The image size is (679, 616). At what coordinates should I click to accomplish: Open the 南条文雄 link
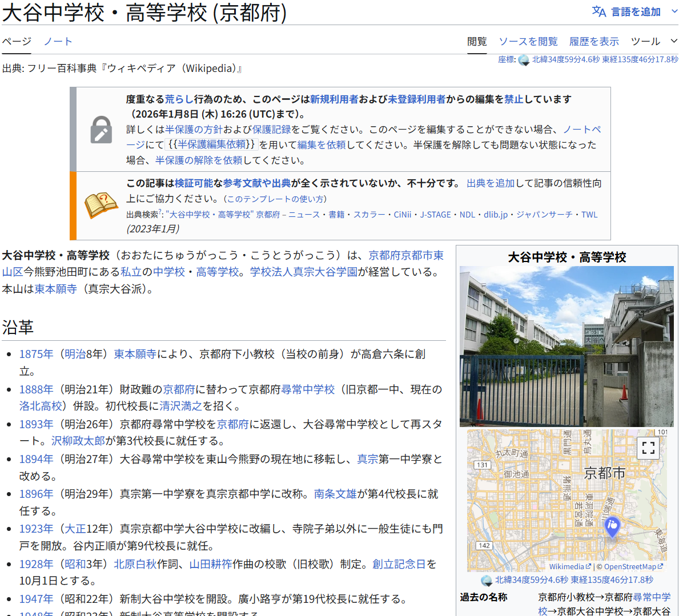click(x=335, y=494)
